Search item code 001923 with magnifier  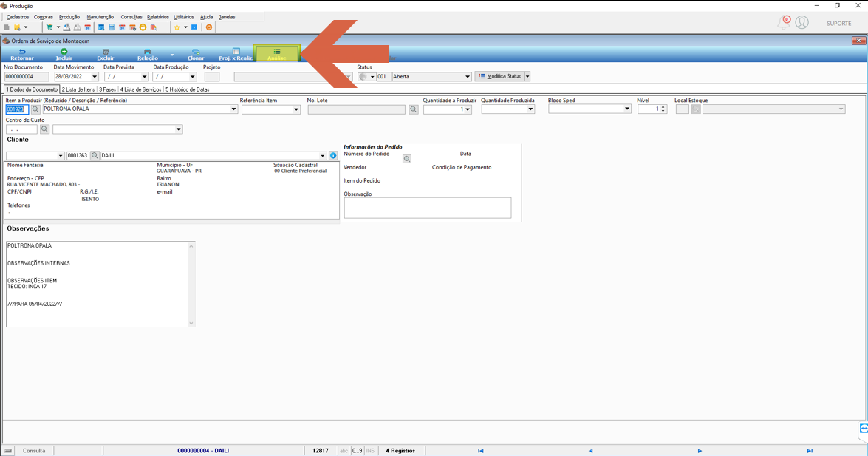point(35,109)
